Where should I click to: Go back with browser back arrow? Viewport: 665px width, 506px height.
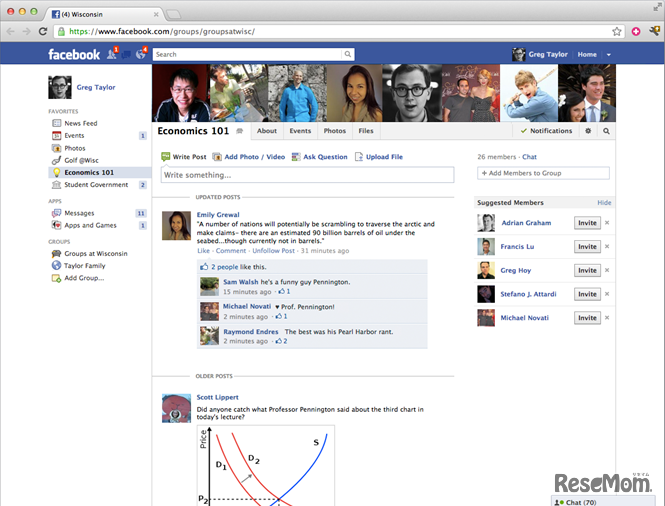11,31
